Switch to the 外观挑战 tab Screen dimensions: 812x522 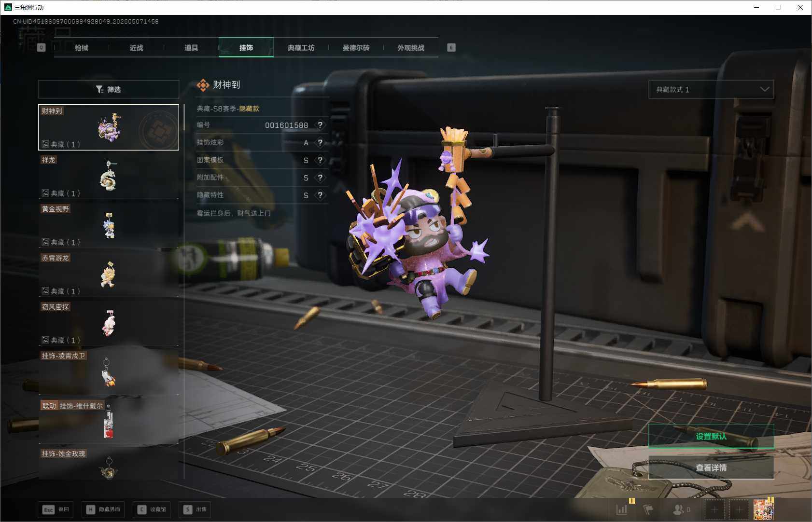click(x=411, y=48)
